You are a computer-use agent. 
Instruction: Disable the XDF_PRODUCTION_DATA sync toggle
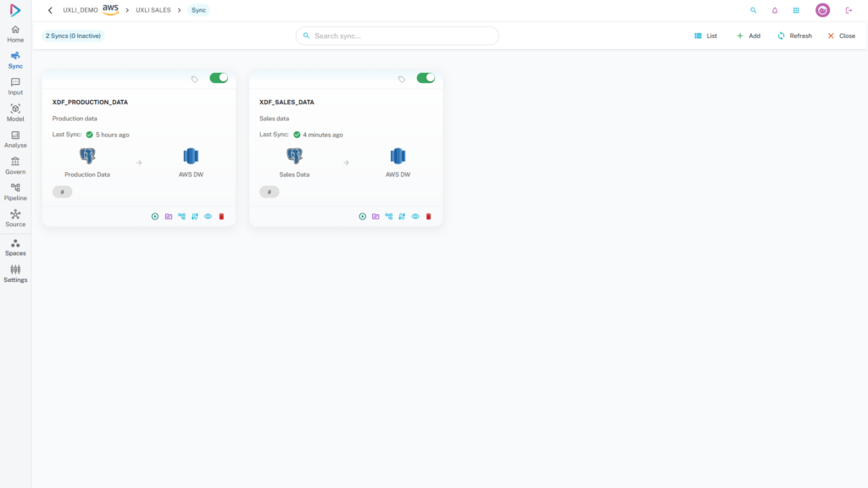[x=219, y=78]
